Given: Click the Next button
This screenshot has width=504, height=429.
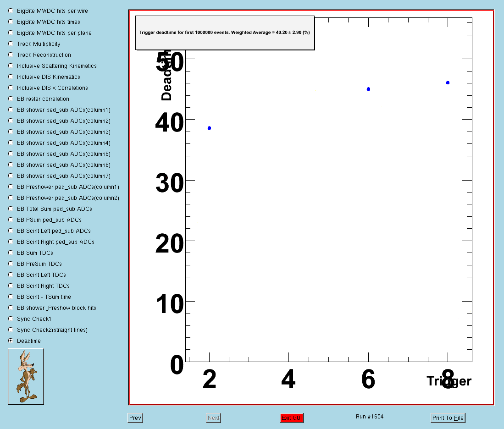Looking at the screenshot, I should coord(213,418).
